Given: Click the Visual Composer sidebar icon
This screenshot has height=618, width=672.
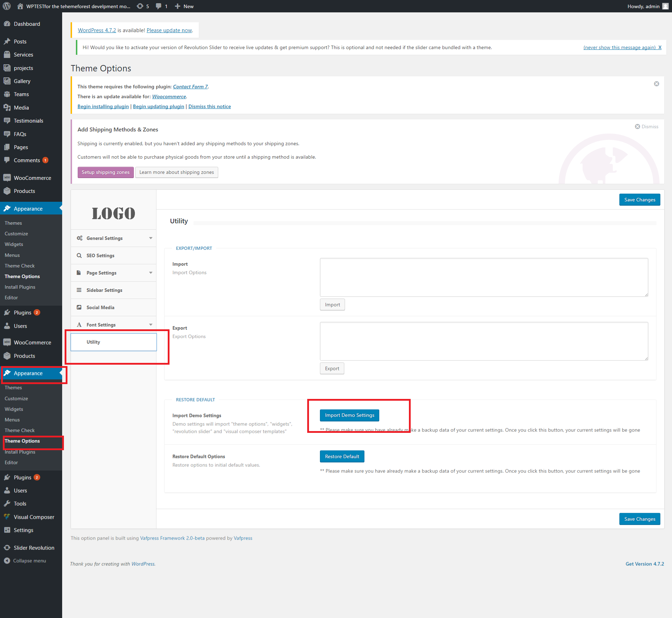Looking at the screenshot, I should click(7, 517).
